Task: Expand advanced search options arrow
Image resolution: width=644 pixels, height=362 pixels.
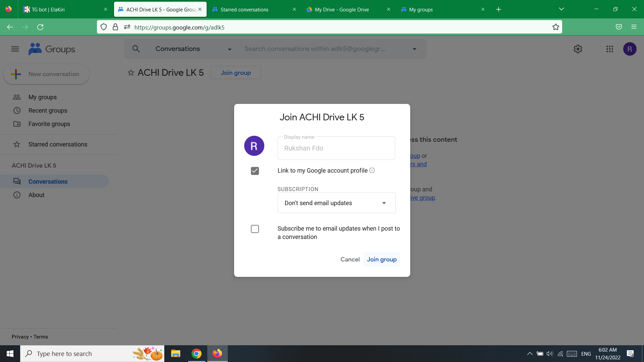Action: tap(415, 49)
